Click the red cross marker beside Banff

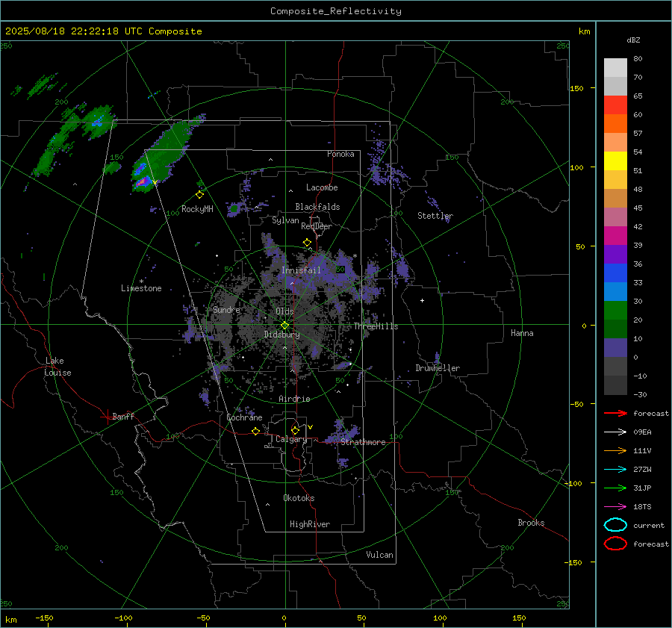(106, 417)
